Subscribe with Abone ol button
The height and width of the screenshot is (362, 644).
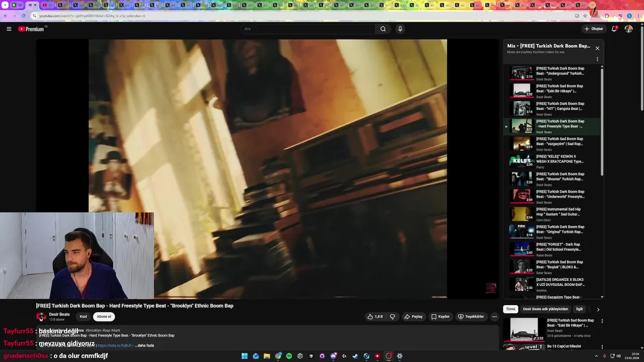pyautogui.click(x=104, y=317)
